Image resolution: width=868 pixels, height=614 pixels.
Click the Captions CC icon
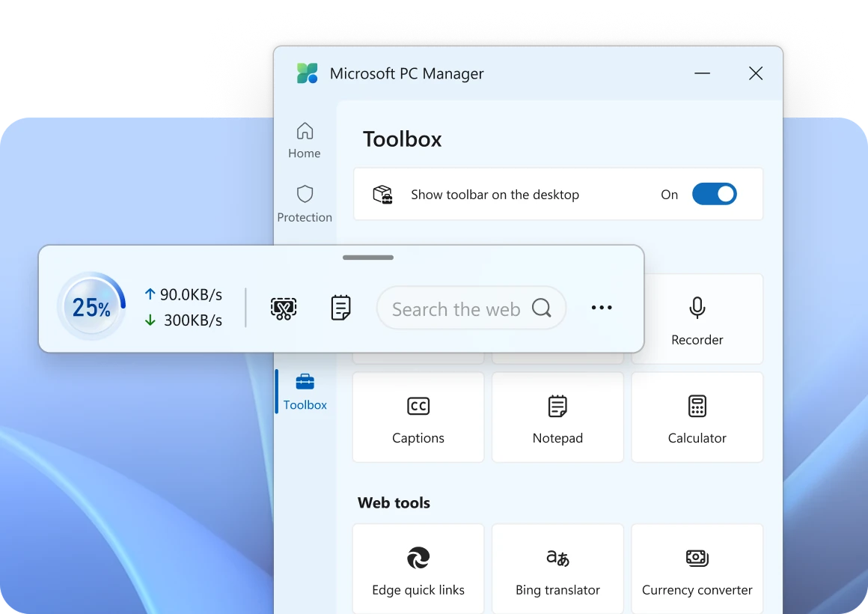point(418,406)
